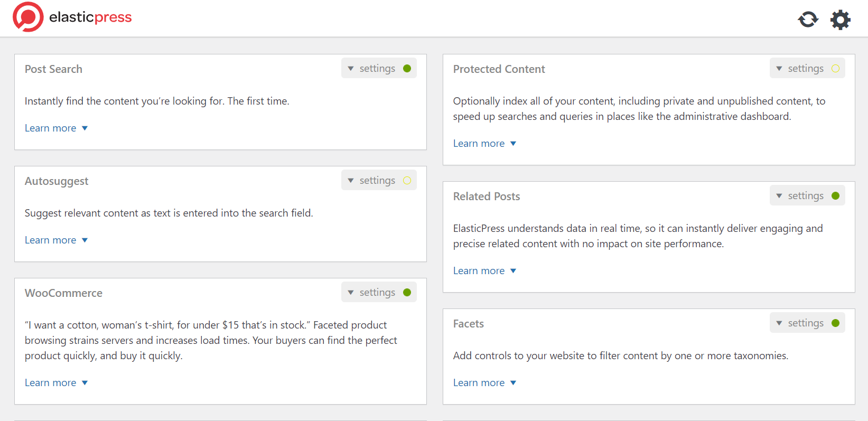
Task: Open the gear settings icon in header
Action: [x=841, y=20]
